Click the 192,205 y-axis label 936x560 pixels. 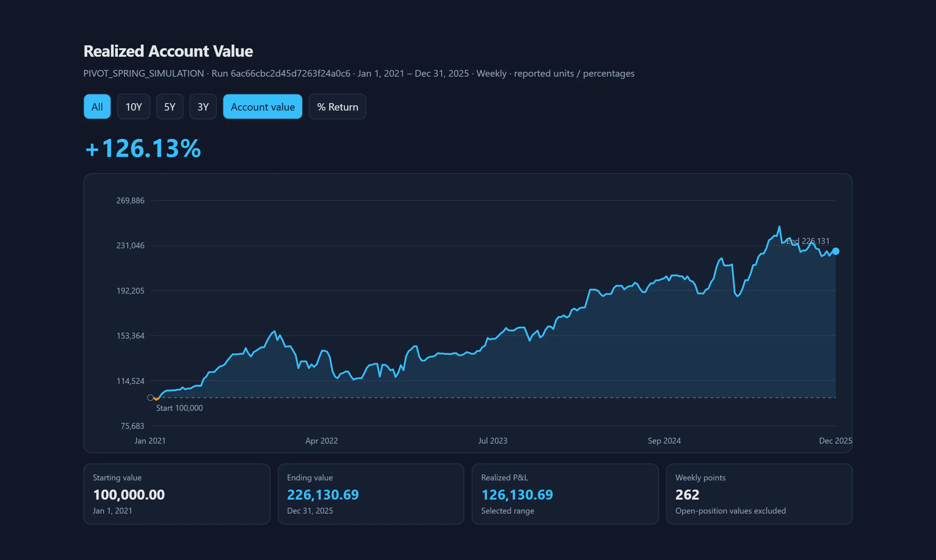click(x=130, y=291)
